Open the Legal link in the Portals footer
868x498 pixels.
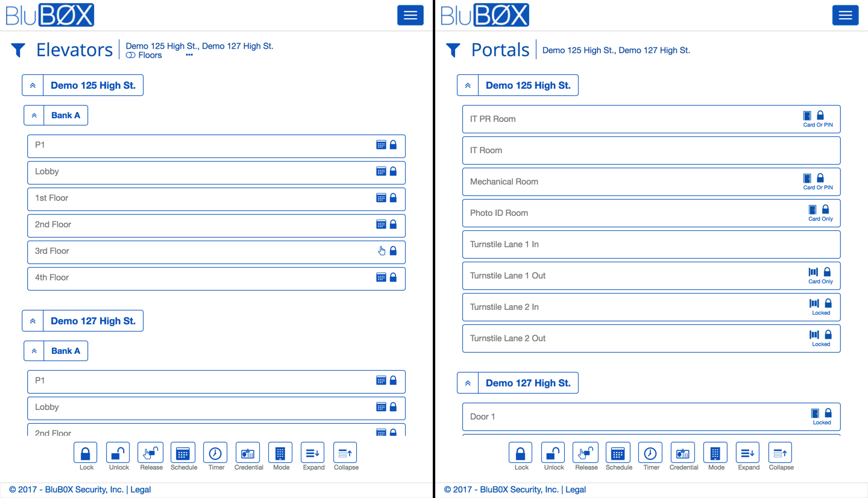pos(575,489)
